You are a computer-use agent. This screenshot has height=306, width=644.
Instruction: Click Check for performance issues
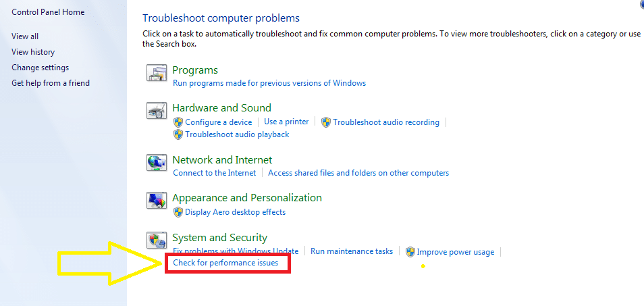225,263
